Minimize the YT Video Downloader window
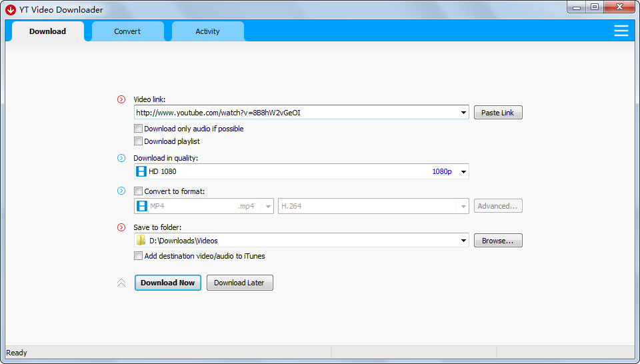This screenshot has width=640, height=364. pyautogui.click(x=576, y=7)
